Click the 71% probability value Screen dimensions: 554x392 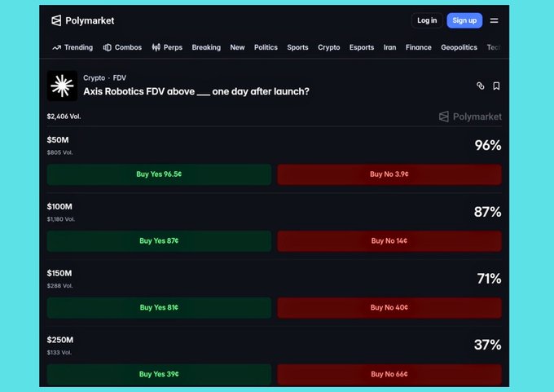click(x=489, y=279)
